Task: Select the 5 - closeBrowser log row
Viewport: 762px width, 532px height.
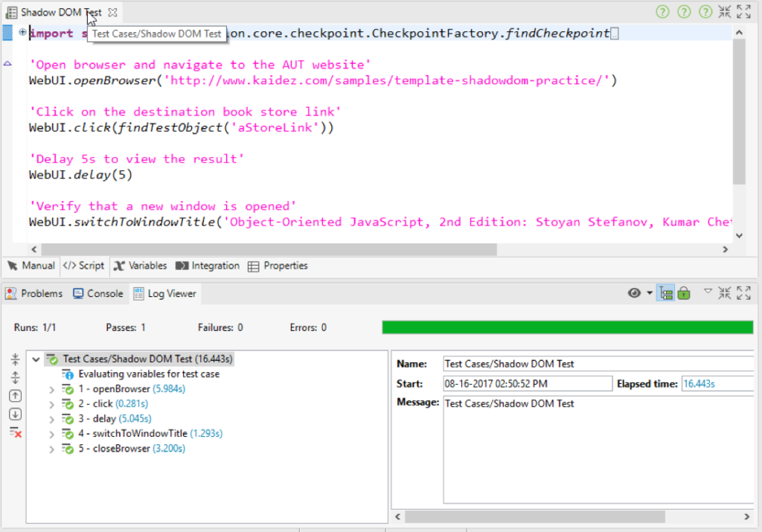Action: [123, 449]
